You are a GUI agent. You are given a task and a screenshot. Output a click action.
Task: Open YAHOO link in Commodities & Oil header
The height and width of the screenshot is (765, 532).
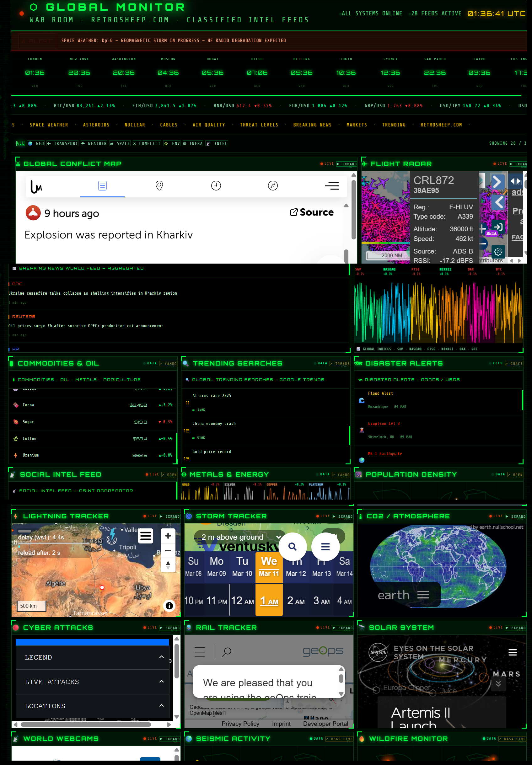168,364
